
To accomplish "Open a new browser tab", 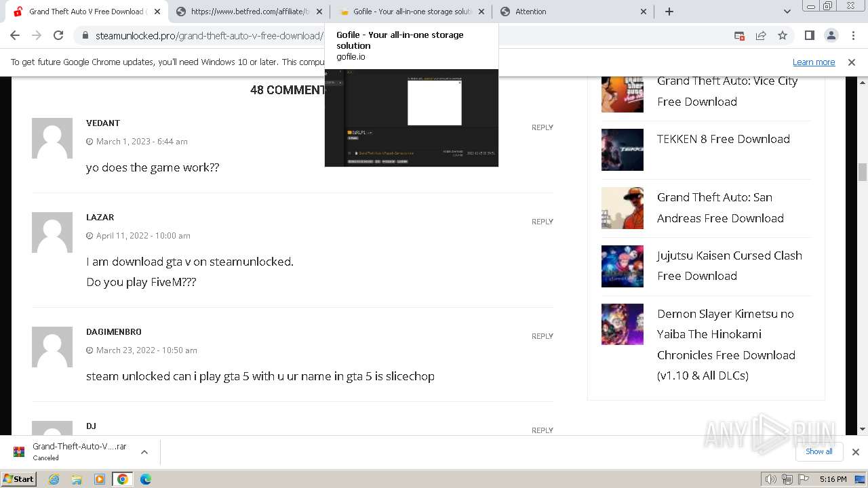I will 669,12.
